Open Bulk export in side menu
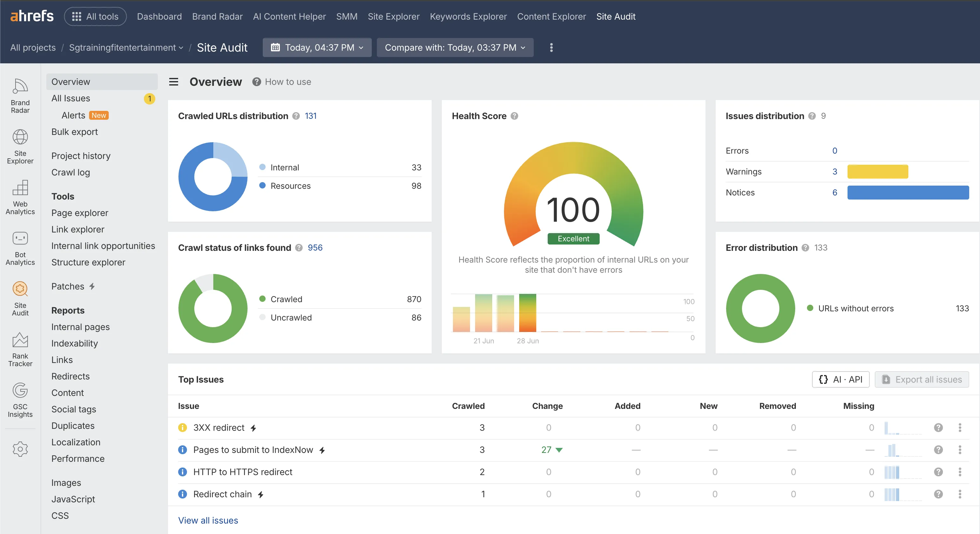 [74, 132]
